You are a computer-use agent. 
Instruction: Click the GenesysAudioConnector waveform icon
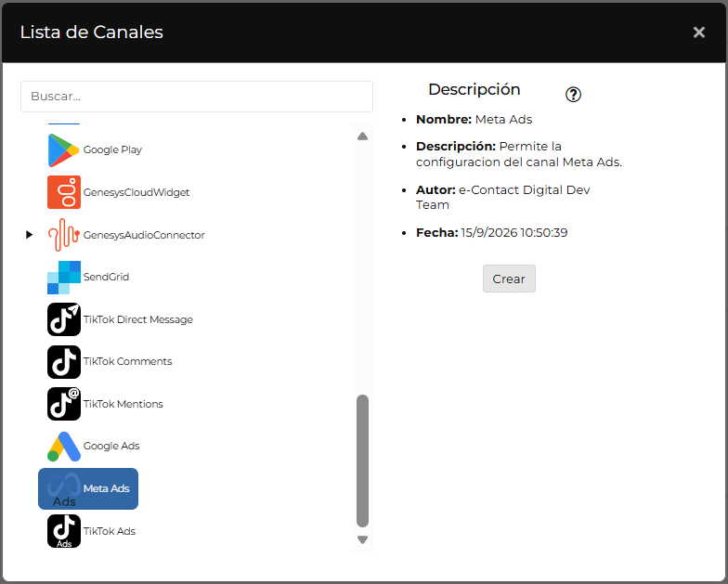(x=64, y=235)
